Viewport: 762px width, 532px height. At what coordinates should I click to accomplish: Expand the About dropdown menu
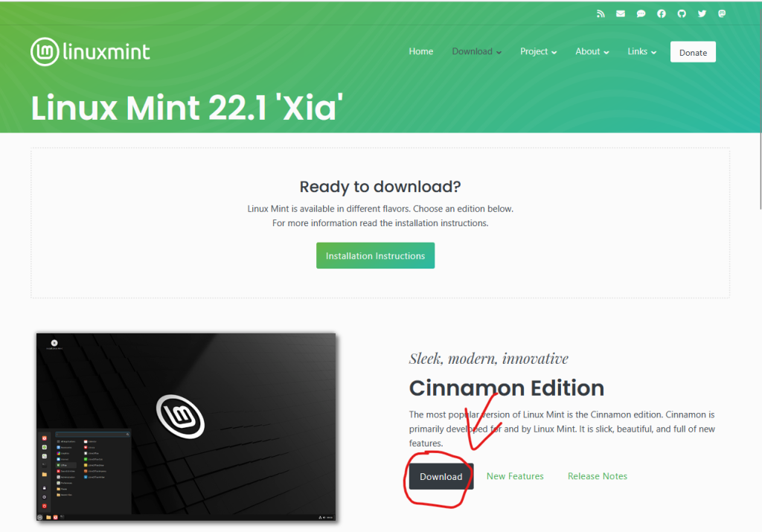pos(592,51)
